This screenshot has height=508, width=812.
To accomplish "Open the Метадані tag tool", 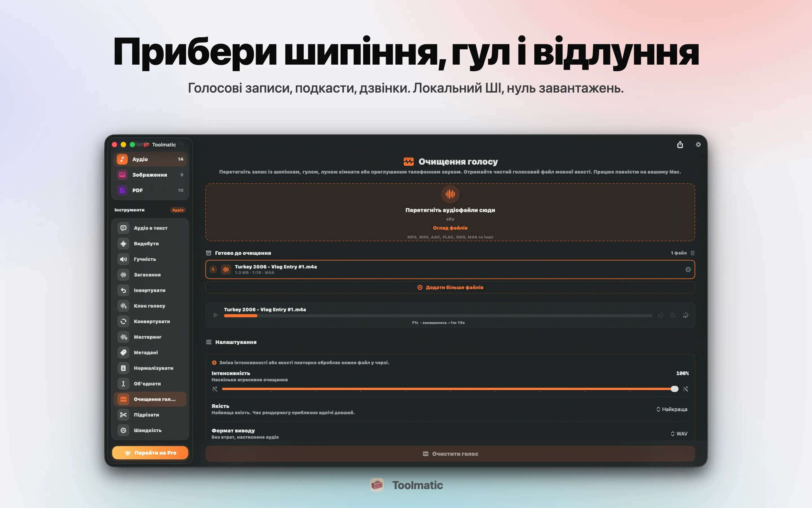I will 150,352.
